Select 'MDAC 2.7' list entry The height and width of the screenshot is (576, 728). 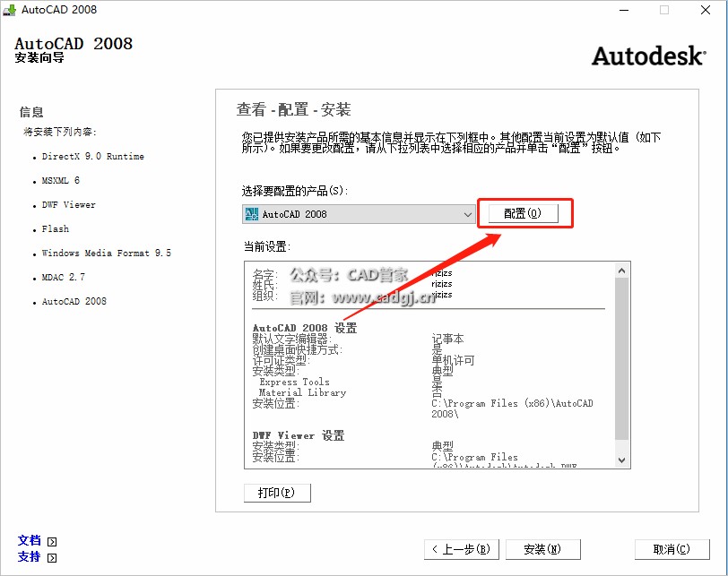(x=64, y=277)
